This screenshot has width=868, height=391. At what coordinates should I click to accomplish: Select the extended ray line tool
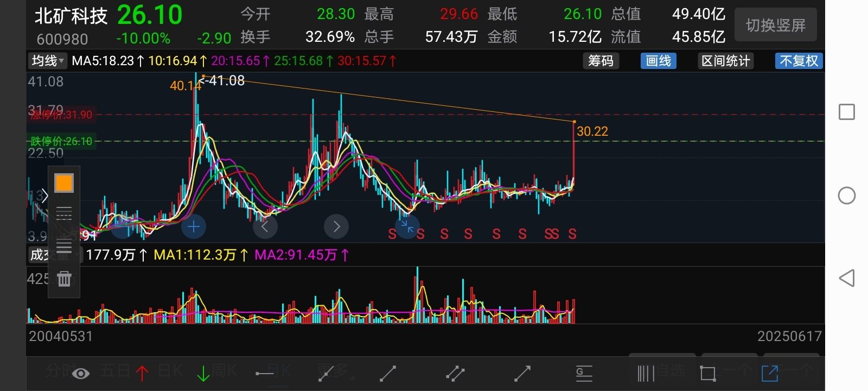click(x=325, y=373)
